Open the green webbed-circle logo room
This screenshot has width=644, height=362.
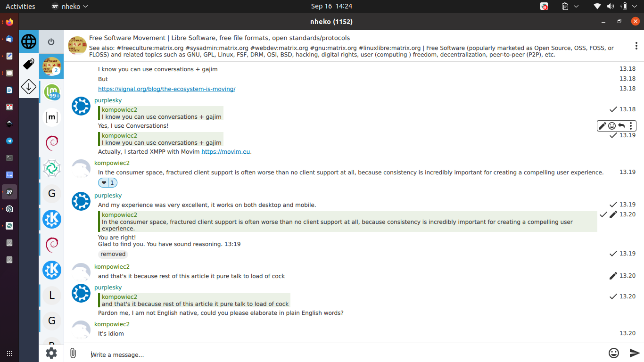(x=52, y=168)
